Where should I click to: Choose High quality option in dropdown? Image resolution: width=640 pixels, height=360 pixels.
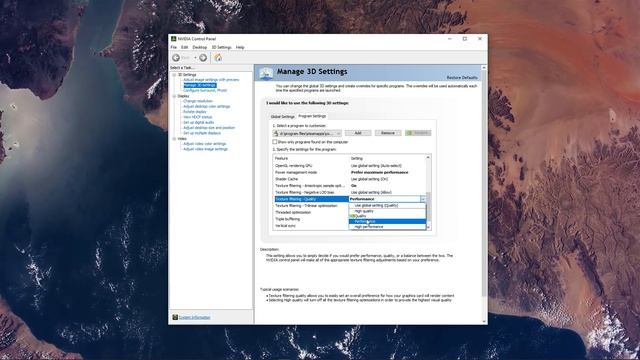387,211
